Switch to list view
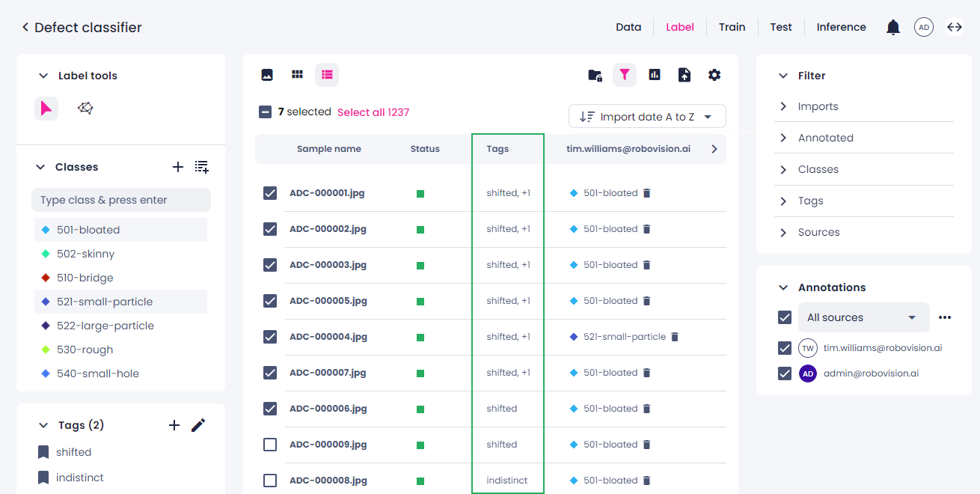Image resolution: width=980 pixels, height=494 pixels. (x=327, y=75)
